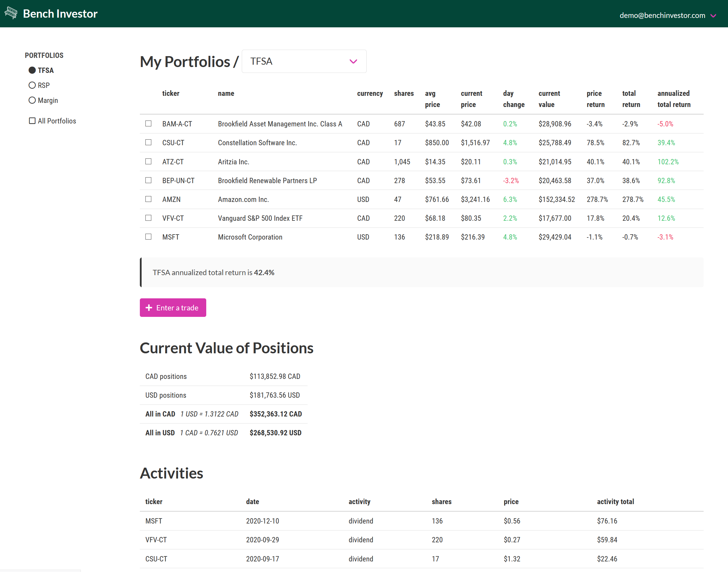Click the MSFT dividend date 2020-12-10
The image size is (728, 572).
click(262, 521)
